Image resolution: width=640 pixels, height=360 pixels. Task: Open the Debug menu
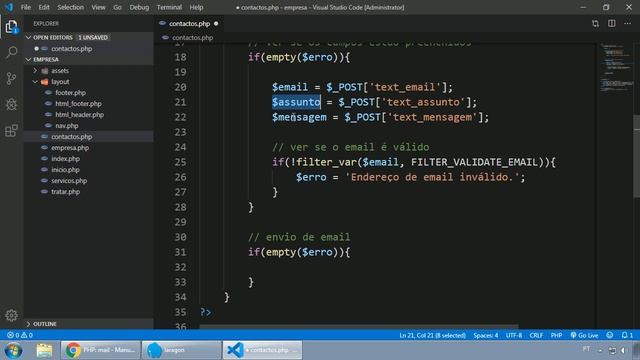click(x=139, y=7)
